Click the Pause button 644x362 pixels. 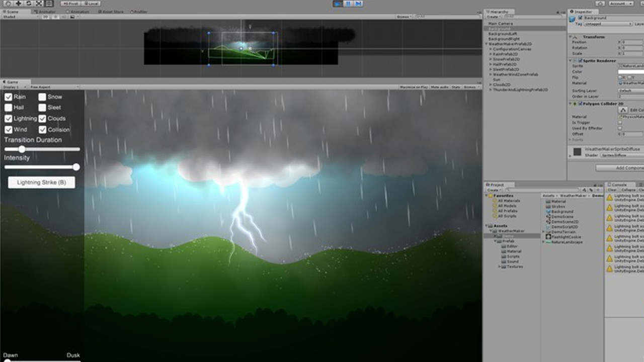pos(348,4)
